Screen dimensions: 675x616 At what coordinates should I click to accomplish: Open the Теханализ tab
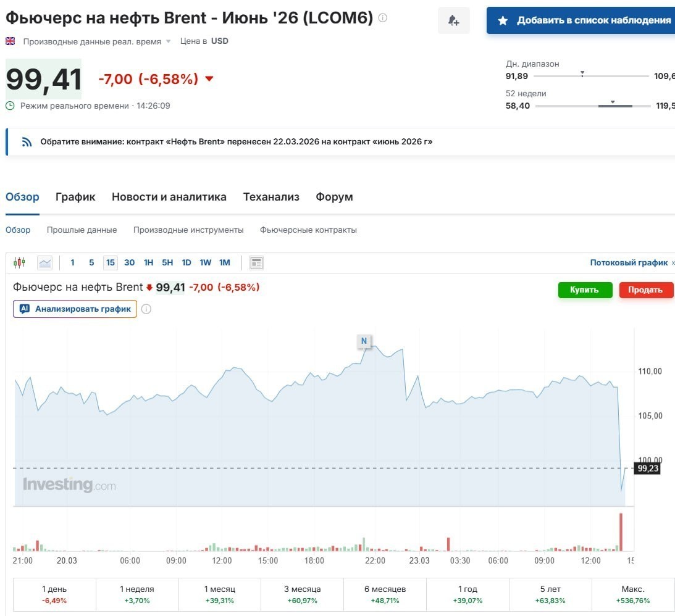click(271, 196)
